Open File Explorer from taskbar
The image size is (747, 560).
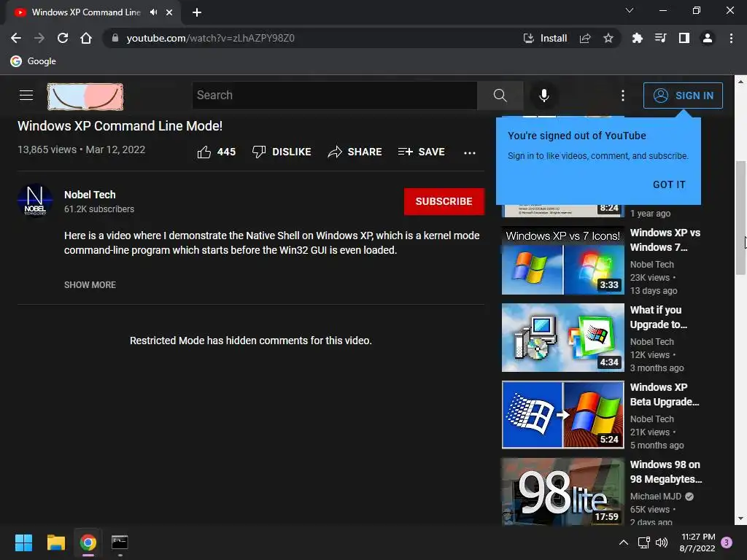55,542
